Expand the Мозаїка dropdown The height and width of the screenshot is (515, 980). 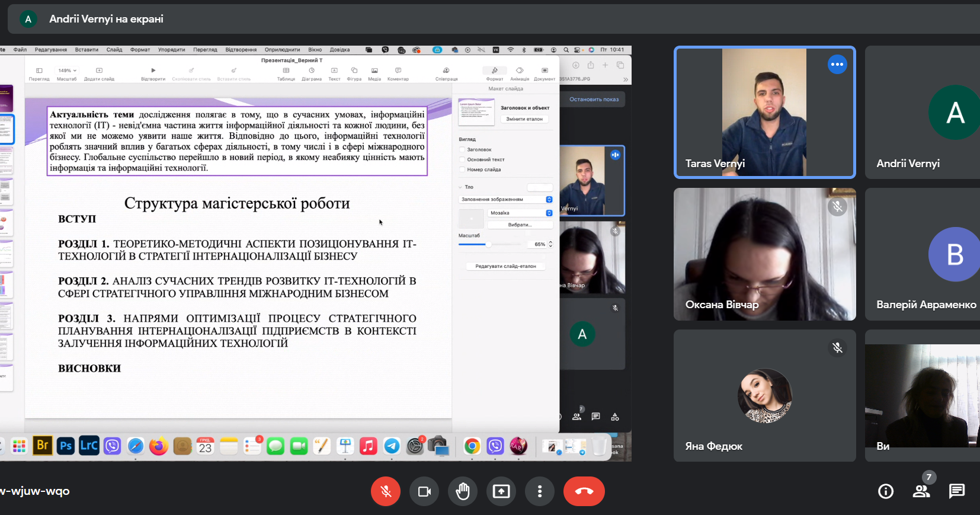[x=520, y=213]
